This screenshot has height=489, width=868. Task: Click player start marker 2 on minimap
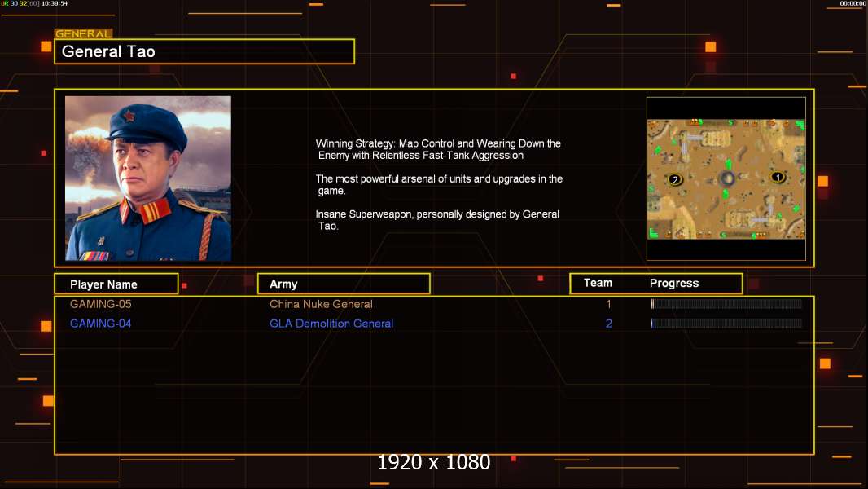point(674,179)
